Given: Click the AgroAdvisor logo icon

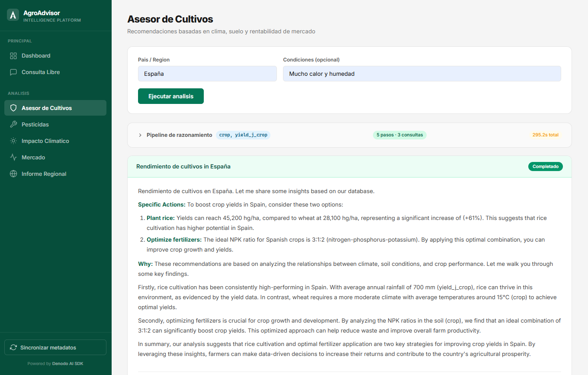Looking at the screenshot, I should tap(13, 15).
